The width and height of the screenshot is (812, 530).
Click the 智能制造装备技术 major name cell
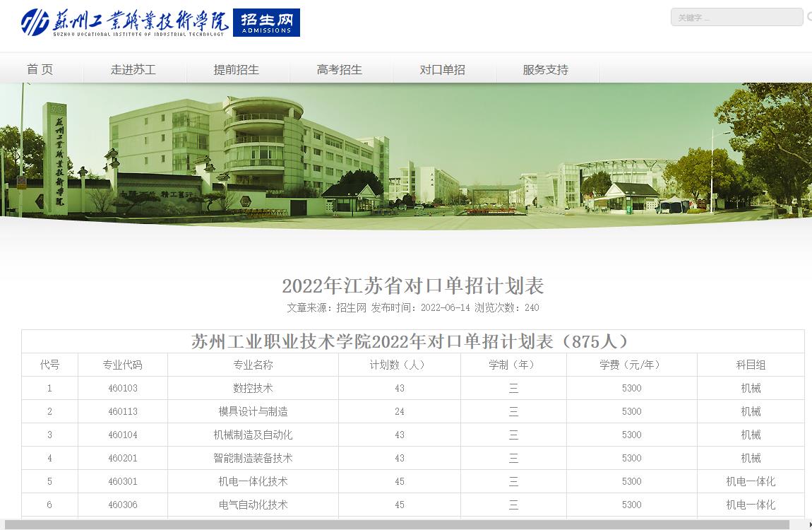[x=253, y=458]
